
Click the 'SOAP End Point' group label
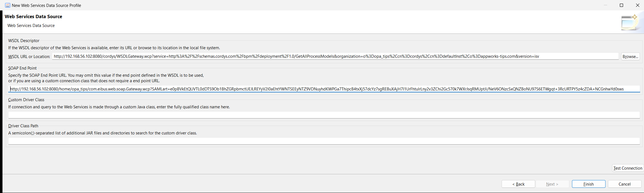click(22, 68)
